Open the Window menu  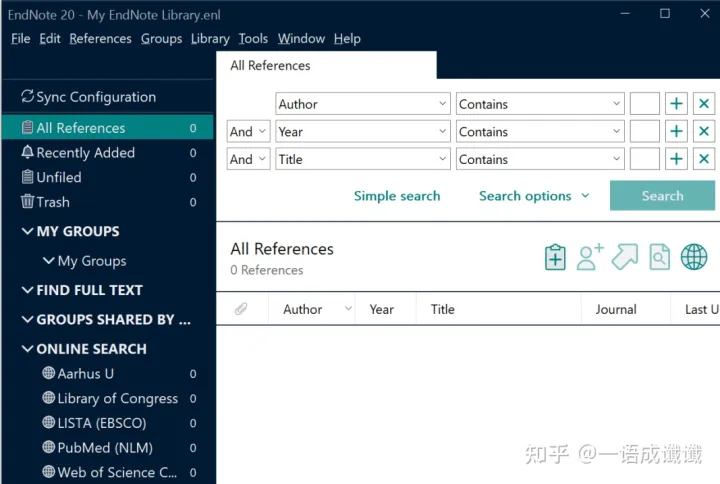(x=301, y=39)
